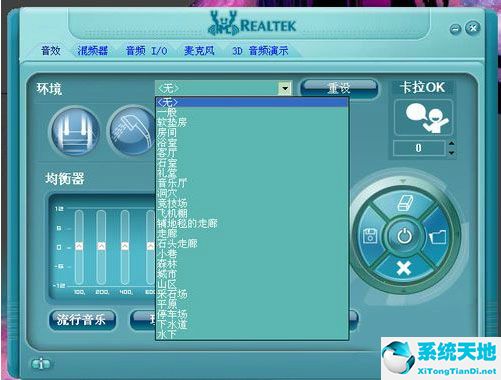Select 小巷 in the environment list

[x=252, y=253]
